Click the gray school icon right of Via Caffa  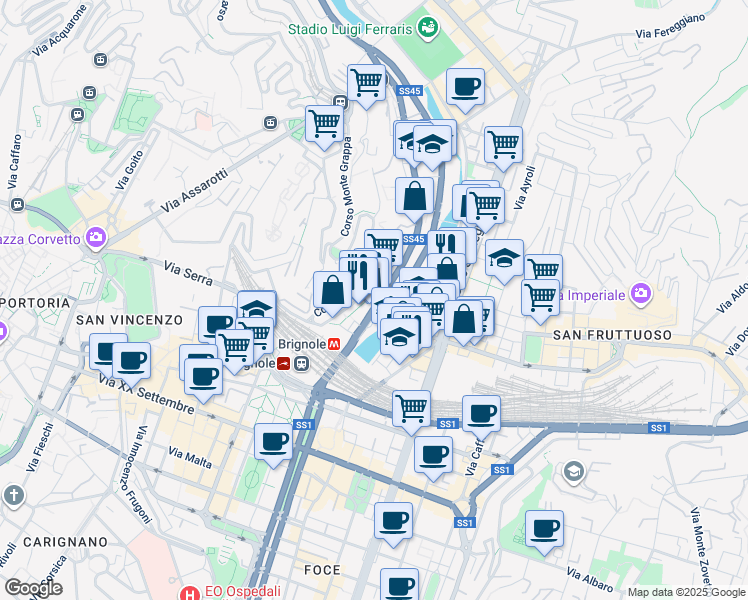573,470
